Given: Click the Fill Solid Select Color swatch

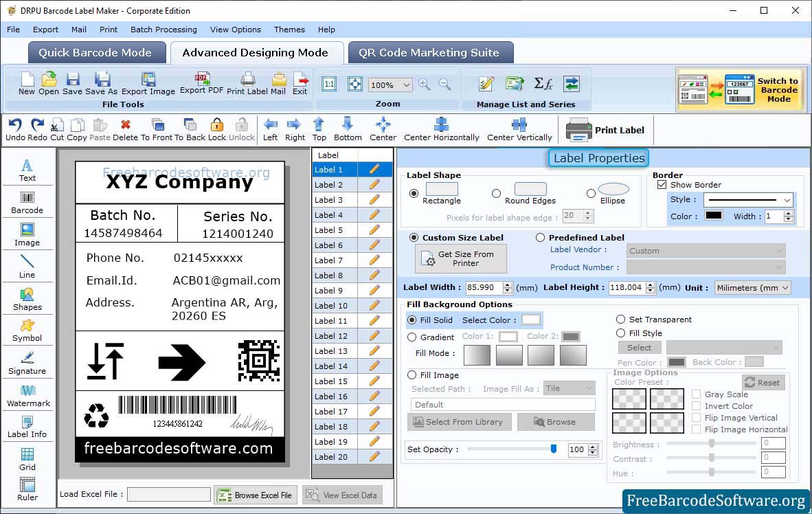Looking at the screenshot, I should 531,320.
